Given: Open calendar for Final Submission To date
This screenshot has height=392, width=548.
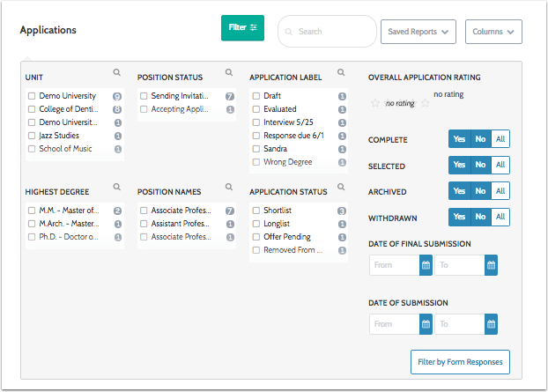Looking at the screenshot, I should point(491,265).
